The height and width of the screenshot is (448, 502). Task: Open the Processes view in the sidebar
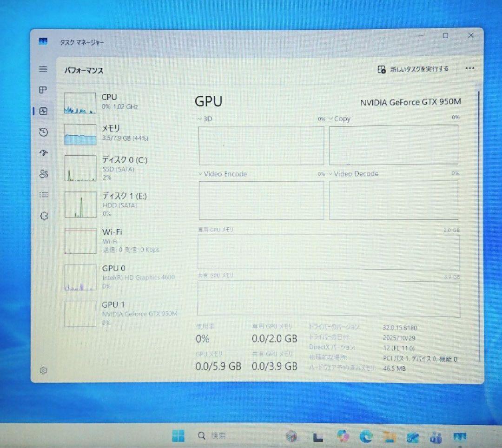tap(43, 90)
